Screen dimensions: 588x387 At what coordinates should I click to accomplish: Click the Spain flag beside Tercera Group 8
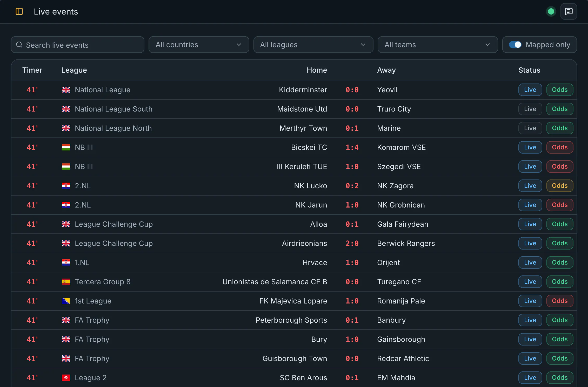point(66,282)
